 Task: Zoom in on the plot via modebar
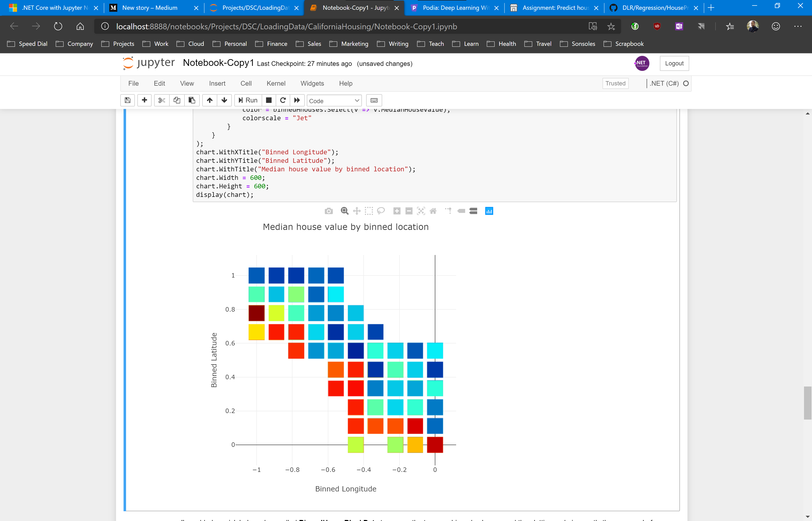click(x=397, y=211)
